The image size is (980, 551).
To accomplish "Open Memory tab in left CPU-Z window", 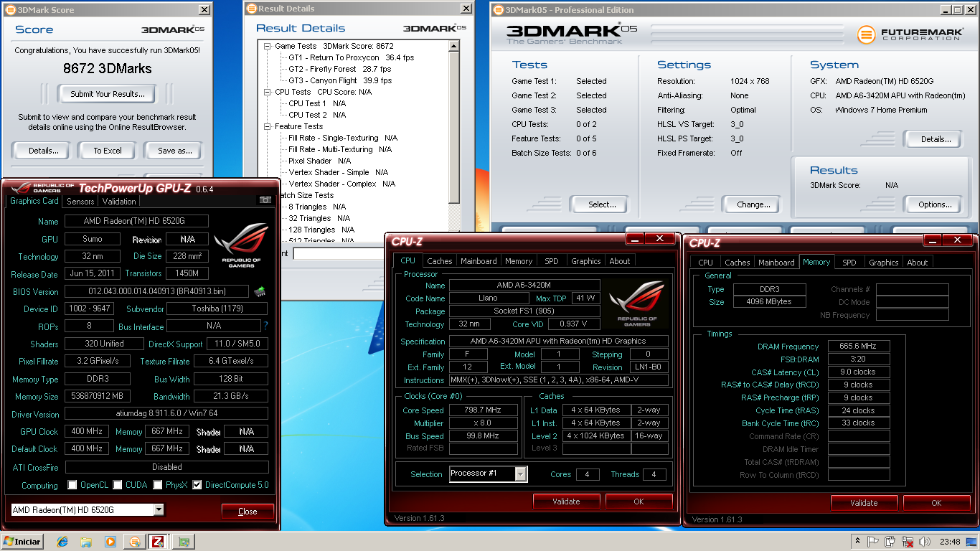I will 518,261.
